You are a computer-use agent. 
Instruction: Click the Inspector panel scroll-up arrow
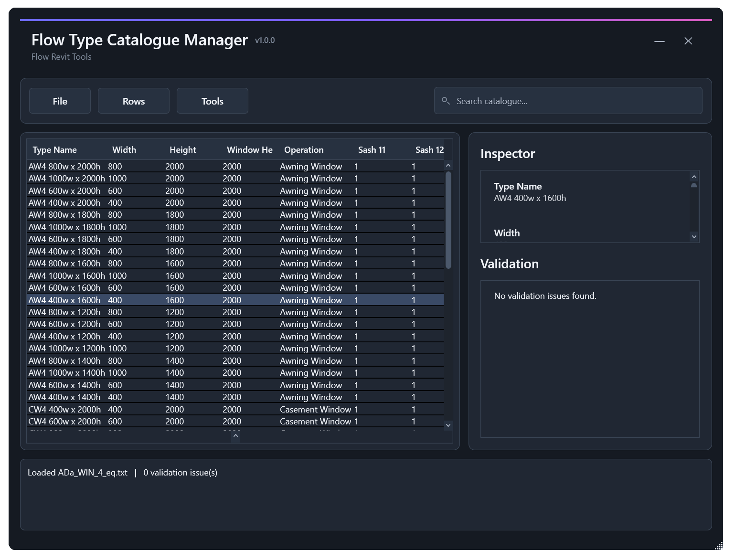(x=694, y=177)
